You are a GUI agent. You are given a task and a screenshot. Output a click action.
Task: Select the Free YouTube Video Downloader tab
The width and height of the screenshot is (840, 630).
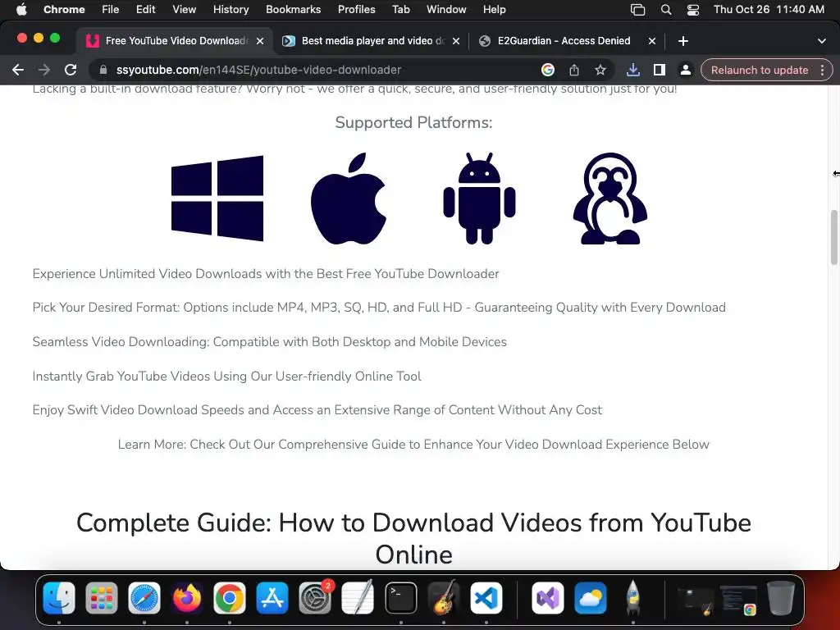174,41
